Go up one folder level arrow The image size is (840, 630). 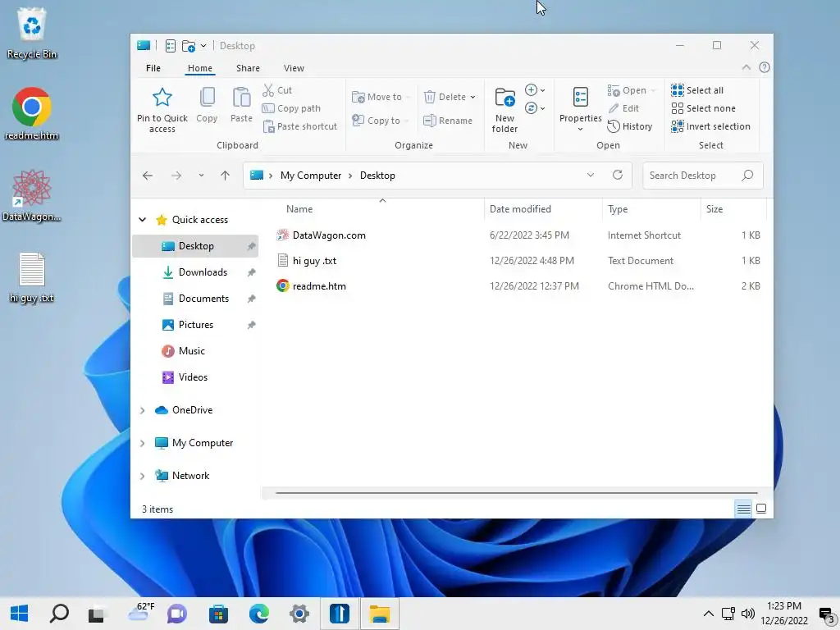pos(225,176)
